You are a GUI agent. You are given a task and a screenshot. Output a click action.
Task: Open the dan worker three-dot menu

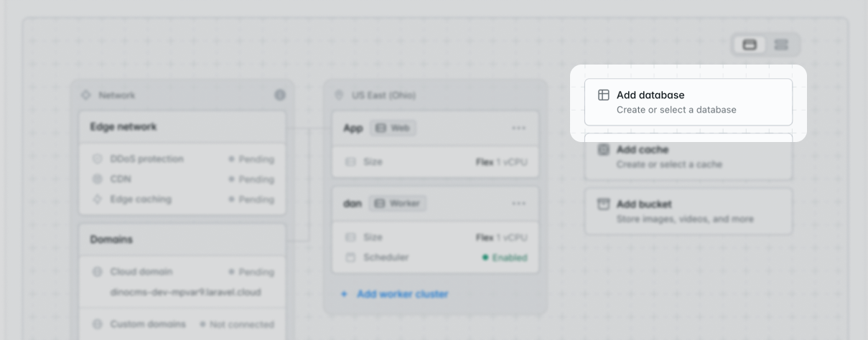(x=519, y=203)
